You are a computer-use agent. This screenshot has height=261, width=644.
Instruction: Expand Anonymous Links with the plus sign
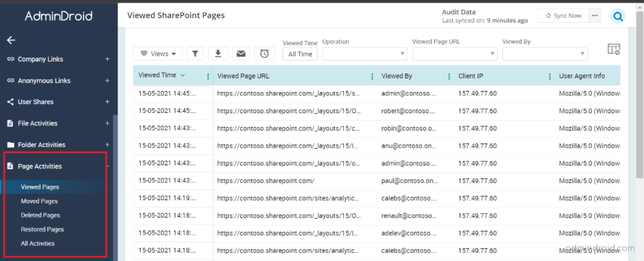pos(107,81)
